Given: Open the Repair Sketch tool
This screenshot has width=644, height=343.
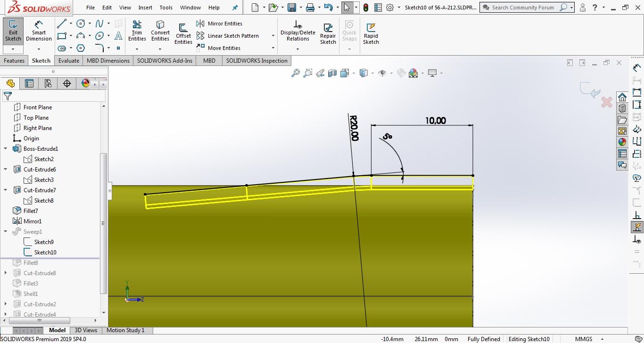Looking at the screenshot, I should pos(328,33).
